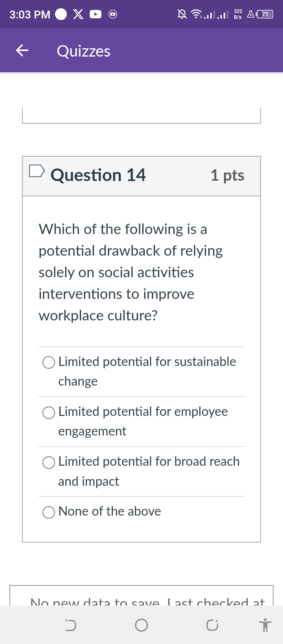Image resolution: width=283 pixels, height=644 pixels.
Task: Tap the Question 14 heading
Action: (98, 175)
